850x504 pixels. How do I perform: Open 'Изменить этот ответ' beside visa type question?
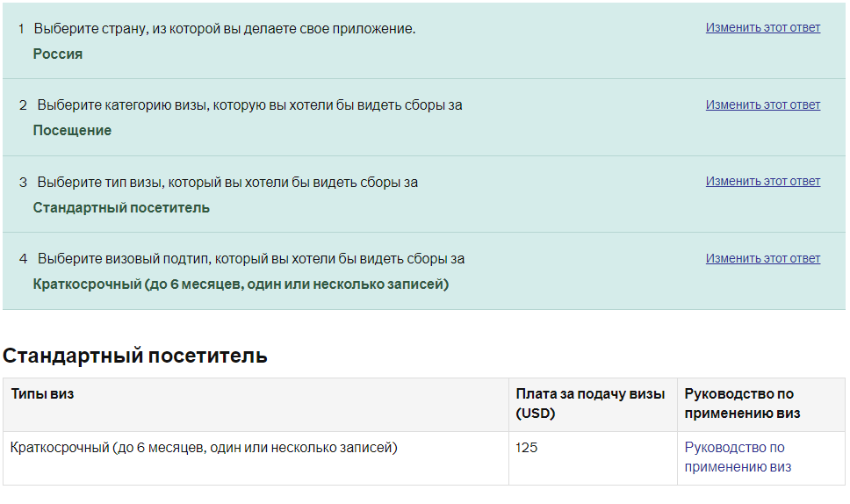(763, 182)
